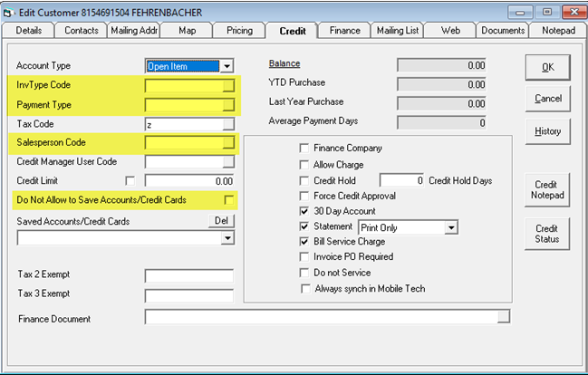Image resolution: width=588 pixels, height=375 pixels.
Task: Focus the Tax 2 Exempt field
Action: [x=189, y=276]
